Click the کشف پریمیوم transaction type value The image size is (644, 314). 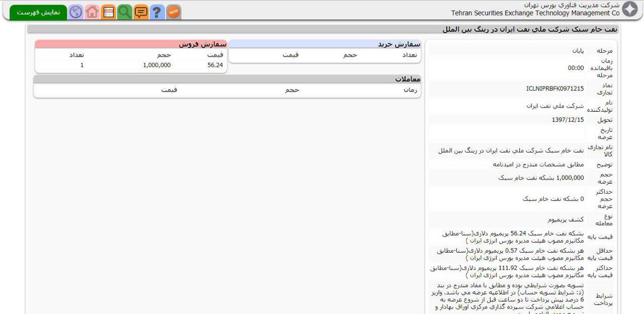566,219
